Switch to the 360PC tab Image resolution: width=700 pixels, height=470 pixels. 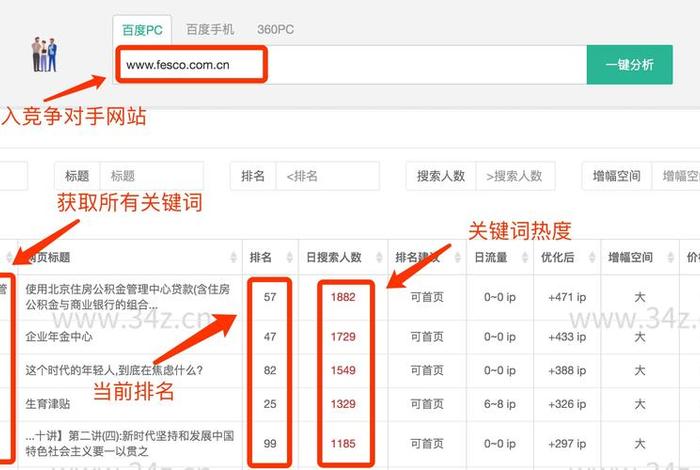pyautogui.click(x=275, y=29)
